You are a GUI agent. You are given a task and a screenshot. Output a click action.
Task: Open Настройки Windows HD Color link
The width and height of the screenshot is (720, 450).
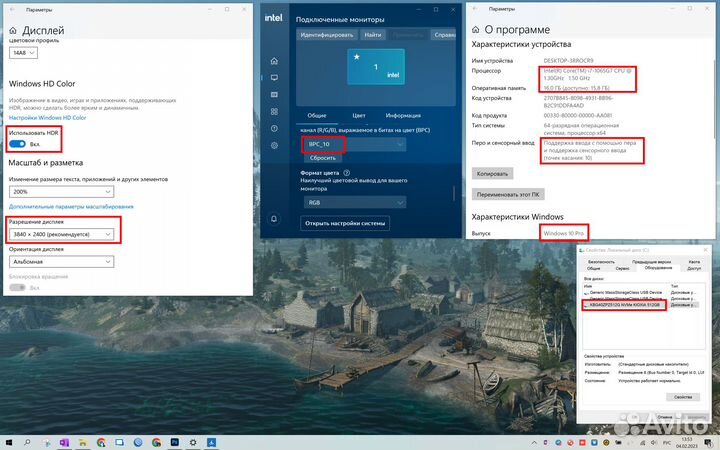click(47, 118)
